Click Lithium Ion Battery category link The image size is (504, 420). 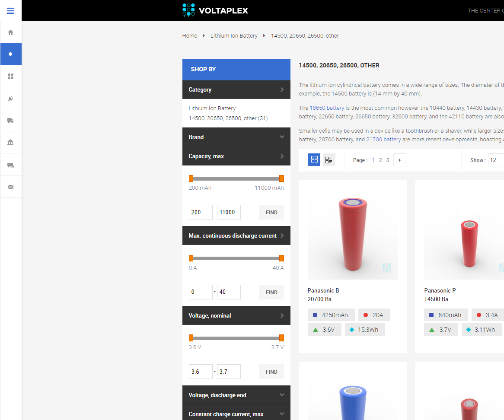pyautogui.click(x=212, y=108)
